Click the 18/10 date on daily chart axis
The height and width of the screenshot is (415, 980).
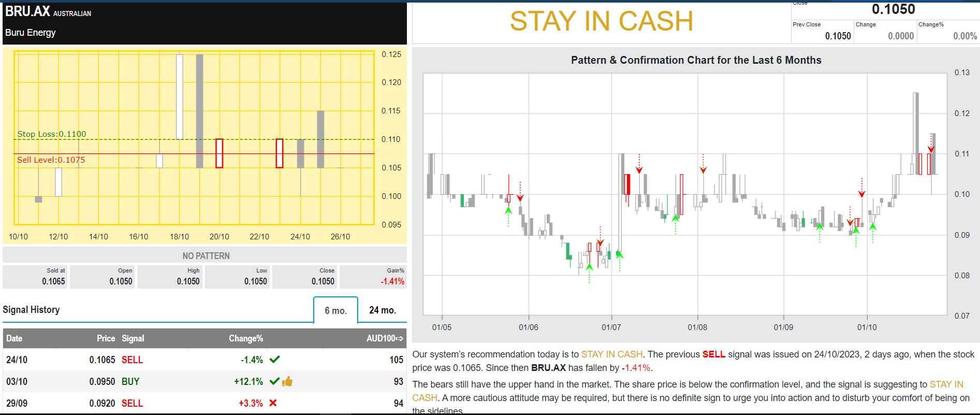179,237
